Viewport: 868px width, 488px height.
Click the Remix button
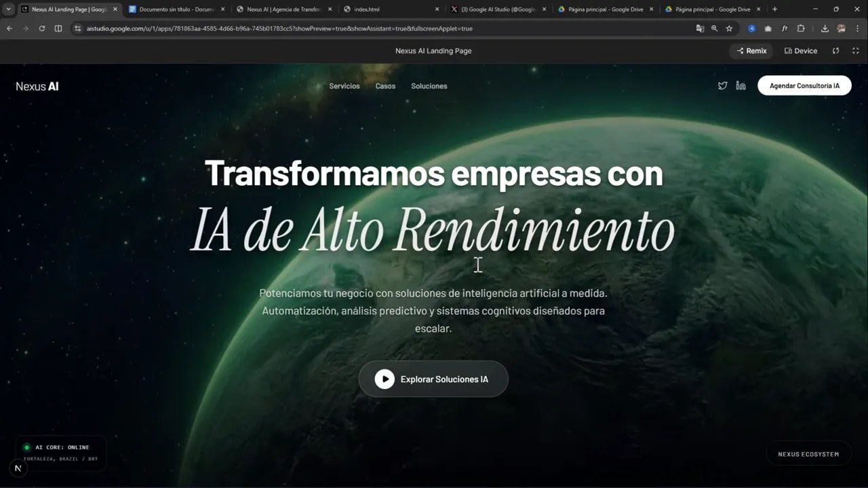pos(751,51)
